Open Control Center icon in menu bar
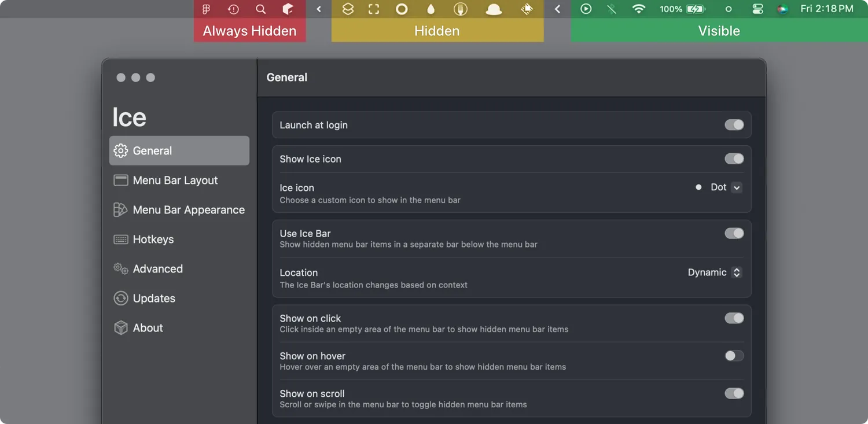Image resolution: width=868 pixels, height=424 pixels. pyautogui.click(x=757, y=9)
